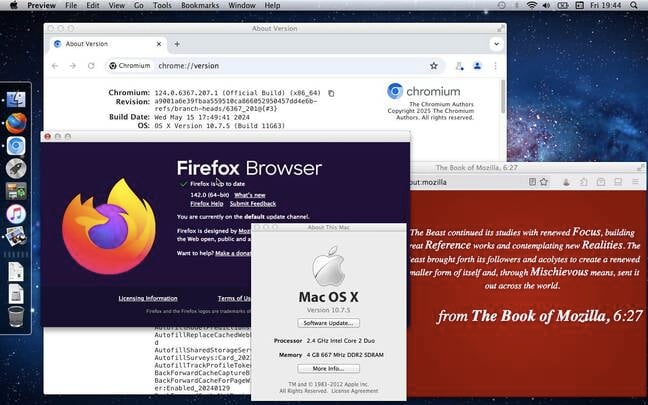Open a new tab in Chromium
This screenshot has height=405, width=648.
tap(177, 44)
